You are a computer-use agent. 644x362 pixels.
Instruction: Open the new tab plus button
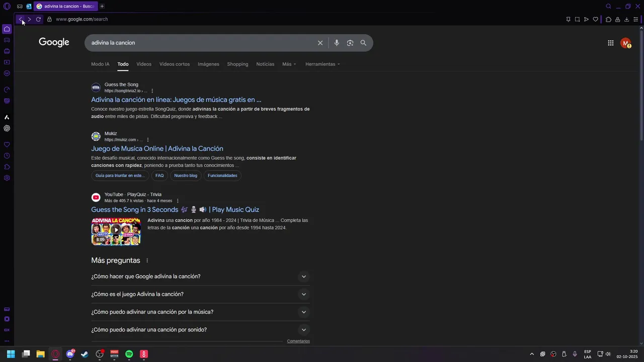click(102, 7)
